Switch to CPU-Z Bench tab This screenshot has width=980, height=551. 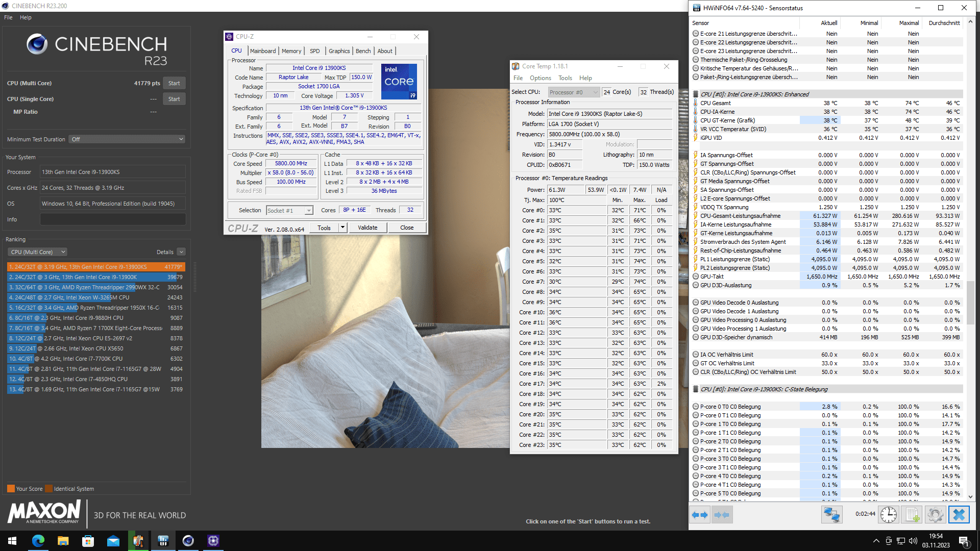363,51
